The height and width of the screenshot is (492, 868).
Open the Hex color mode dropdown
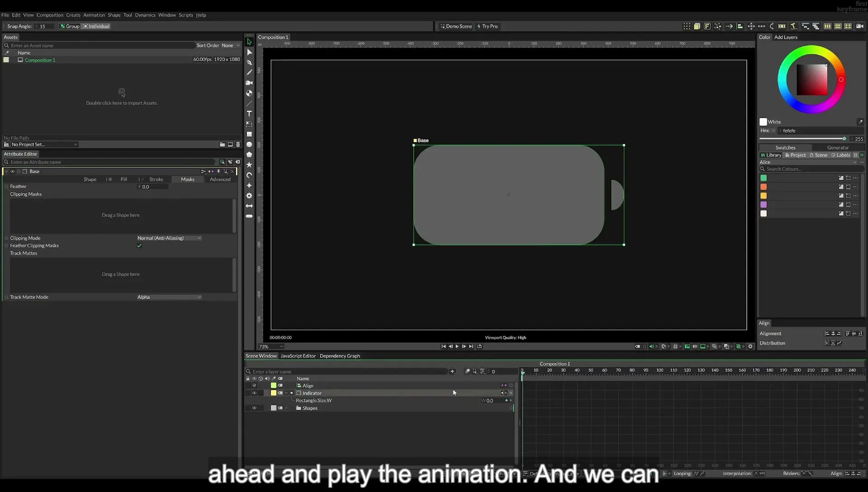coord(768,131)
